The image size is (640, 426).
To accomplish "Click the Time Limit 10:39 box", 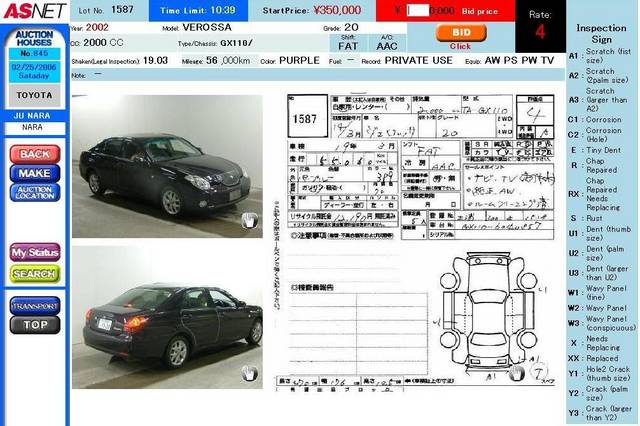I will tap(198, 11).
